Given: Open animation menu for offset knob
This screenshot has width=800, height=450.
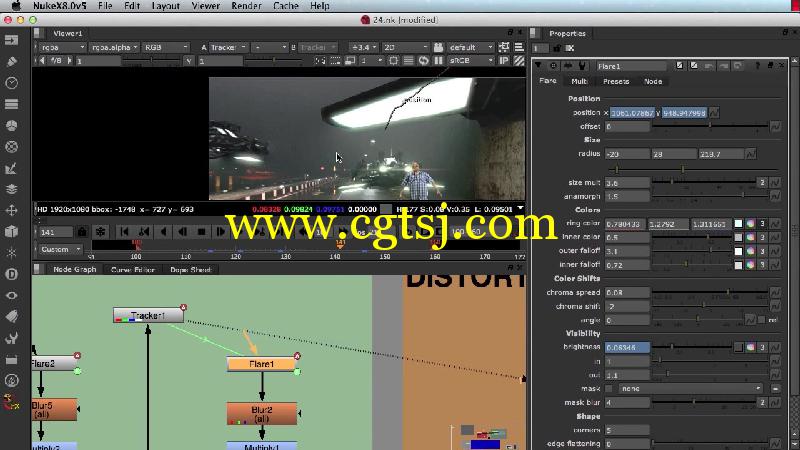Looking at the screenshot, I should [775, 126].
